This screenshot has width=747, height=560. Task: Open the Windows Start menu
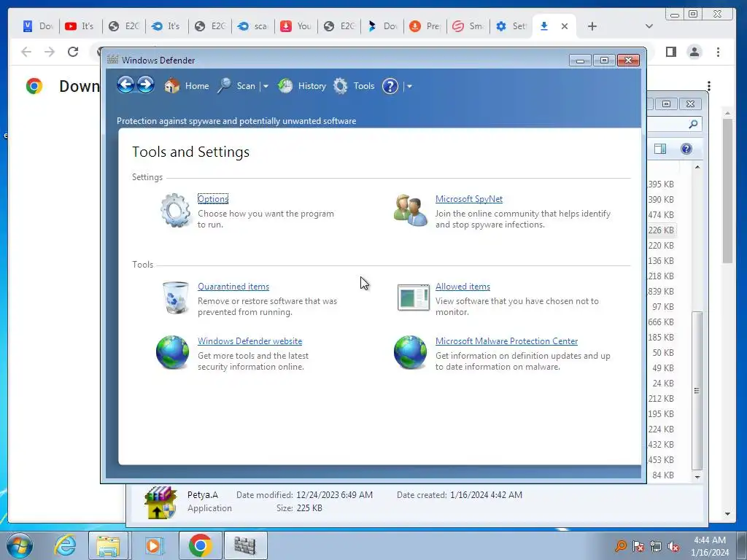(20, 545)
